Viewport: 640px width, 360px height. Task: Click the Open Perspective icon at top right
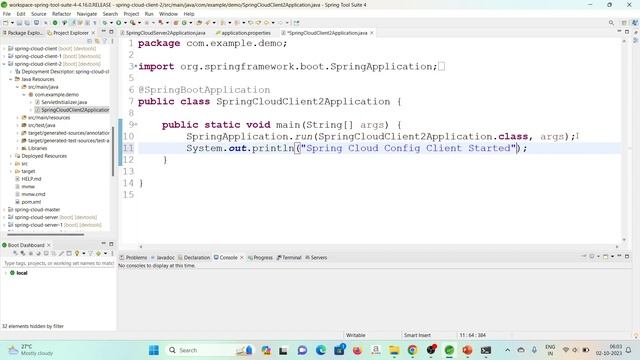624,23
